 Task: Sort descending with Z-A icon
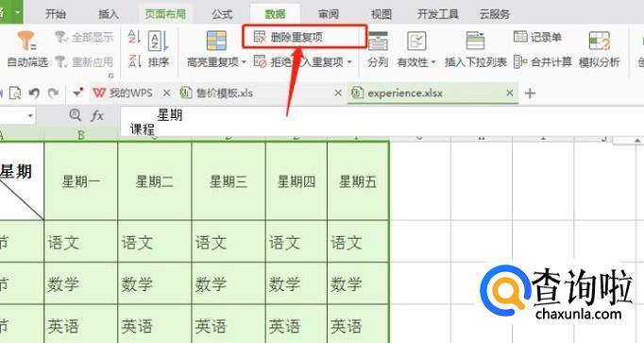134,60
